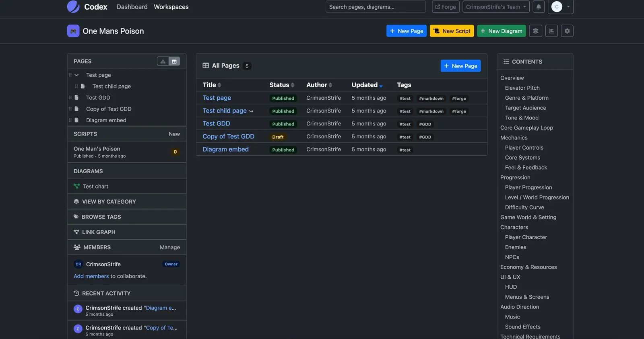This screenshot has width=644, height=339.
Task: Open CrimsonStrife's Team dropdown
Action: [x=496, y=7]
